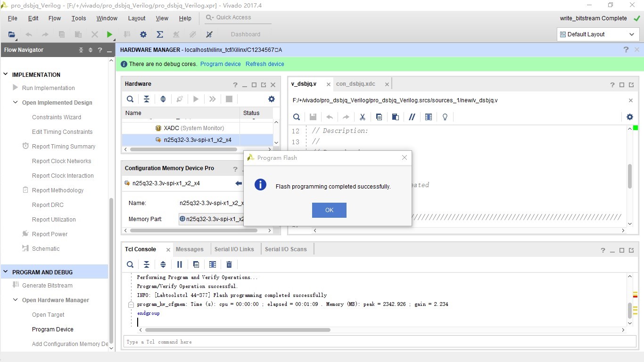644x362 pixels.
Task: Expand all items in Hardware panel
Action: click(x=163, y=99)
